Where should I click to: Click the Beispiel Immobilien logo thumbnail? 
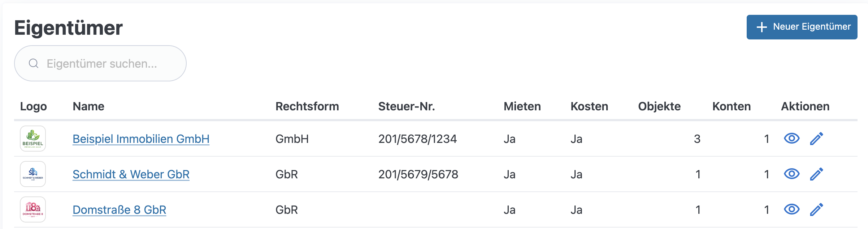pos(33,139)
